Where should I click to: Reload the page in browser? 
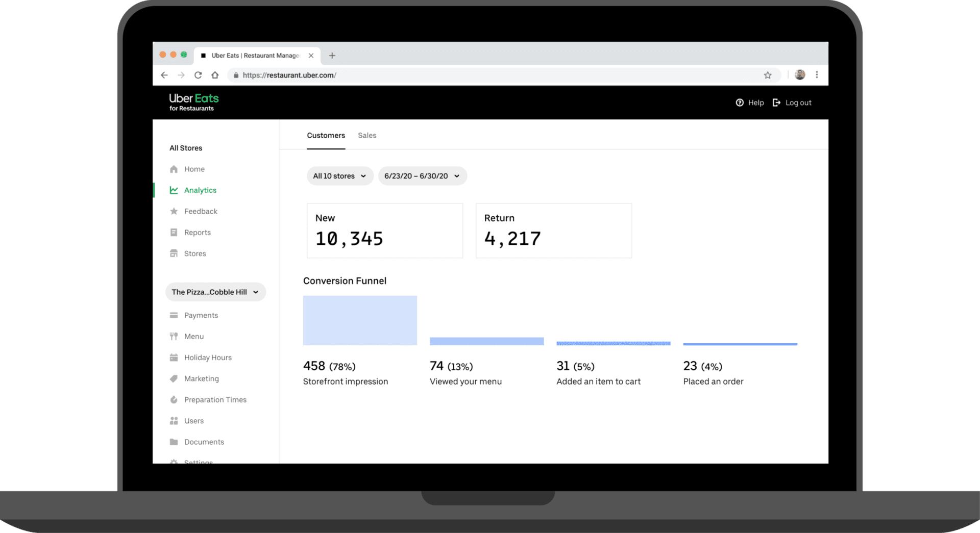pos(198,75)
